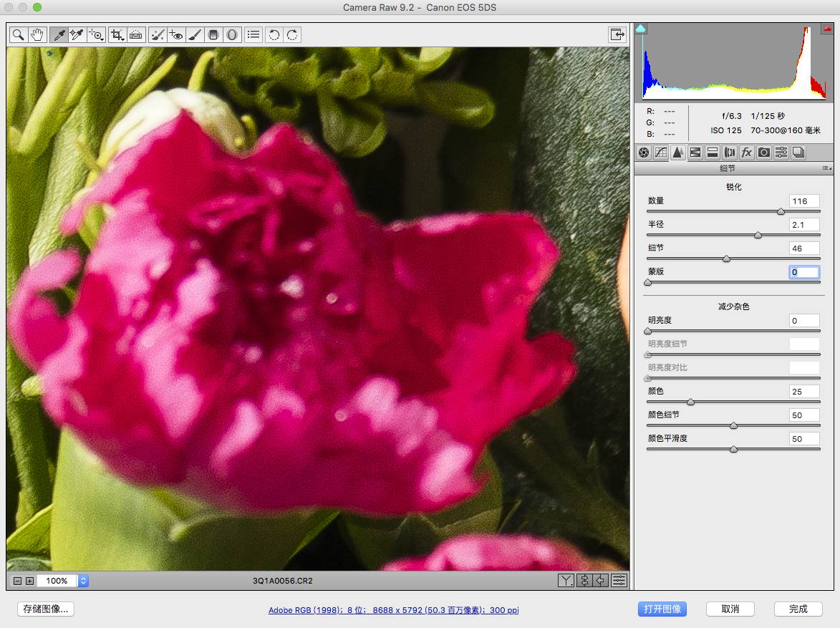This screenshot has width=840, height=628.
Task: Click the 颜色 color noise slider handle
Action: [690, 402]
